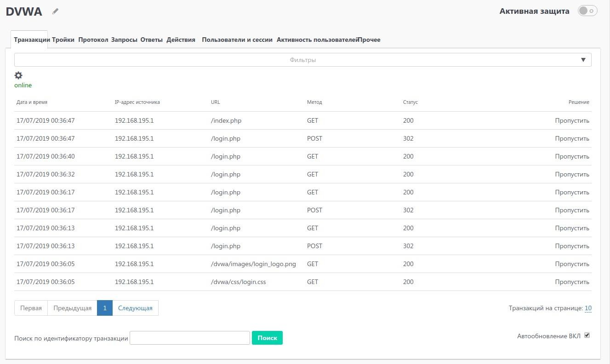Select the Ответы tab
610x364 pixels.
[152, 40]
